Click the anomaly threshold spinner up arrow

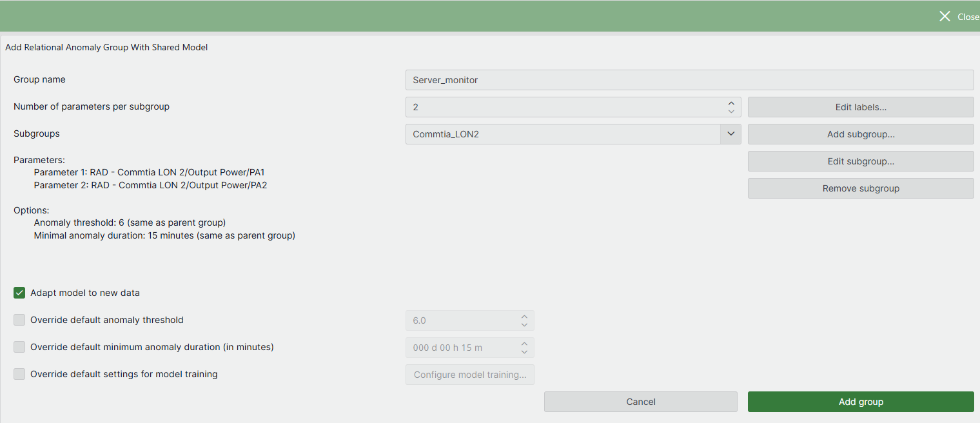(x=524, y=317)
